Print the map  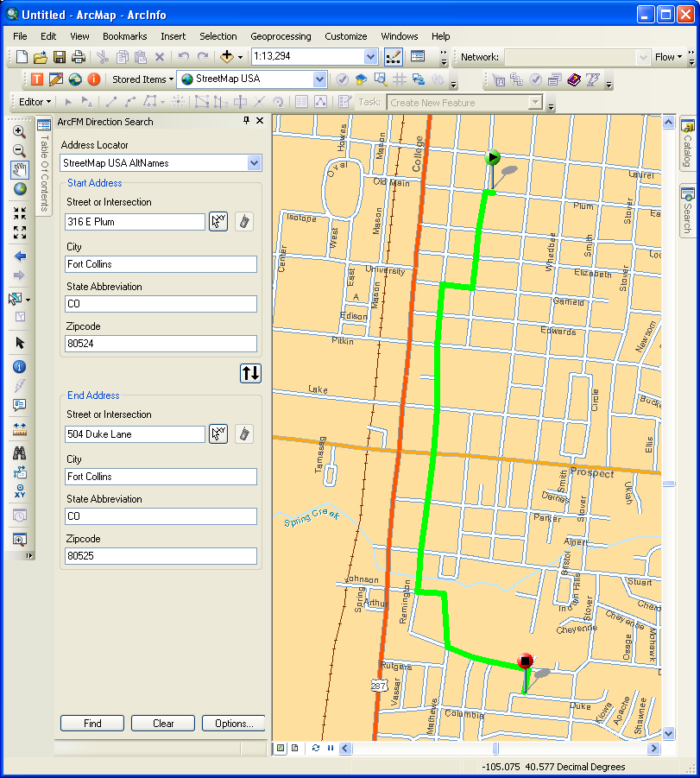coord(79,57)
